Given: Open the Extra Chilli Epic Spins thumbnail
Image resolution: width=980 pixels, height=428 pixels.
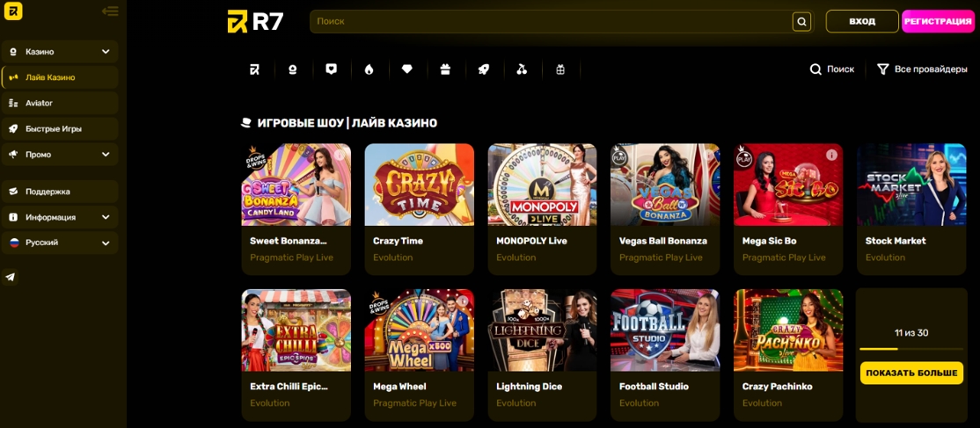Looking at the screenshot, I should pos(296,330).
